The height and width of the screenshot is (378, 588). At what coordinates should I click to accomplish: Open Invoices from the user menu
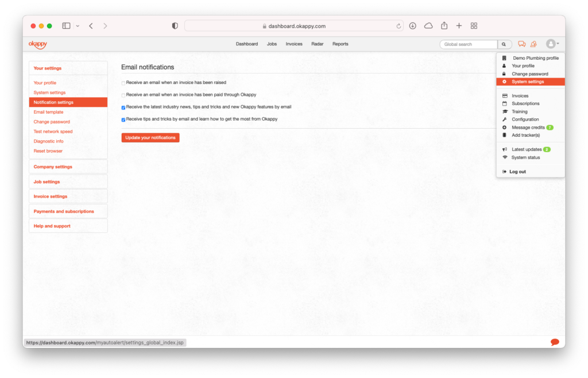[531, 96]
